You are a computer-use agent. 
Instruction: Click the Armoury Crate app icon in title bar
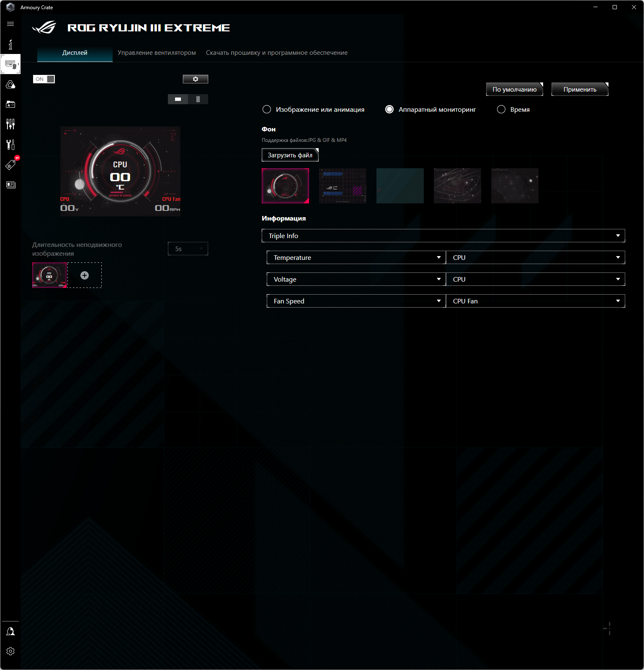(x=10, y=7)
